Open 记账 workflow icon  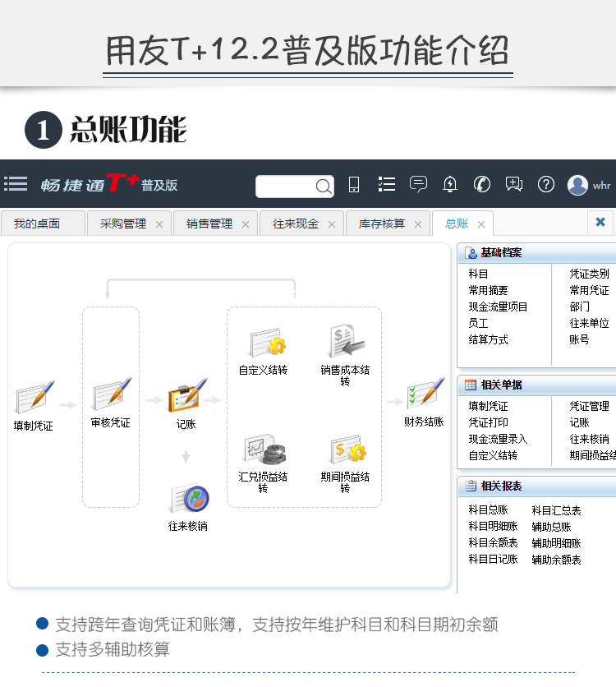click(187, 395)
